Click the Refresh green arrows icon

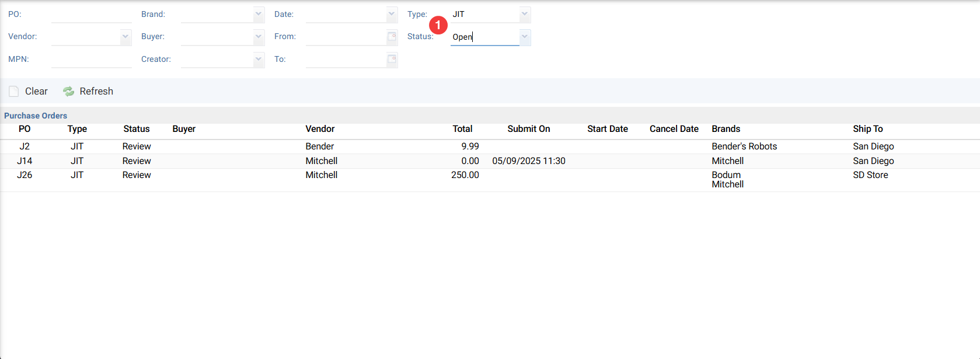69,92
